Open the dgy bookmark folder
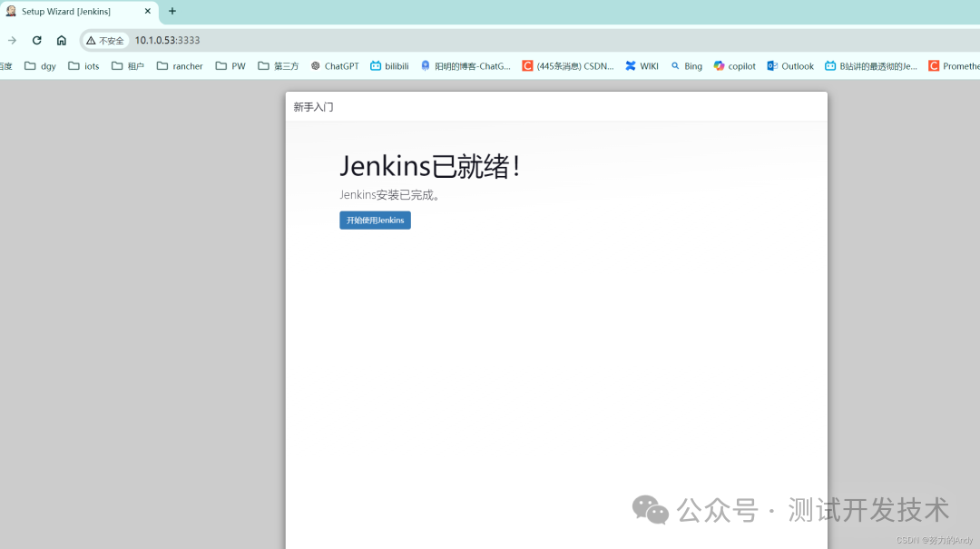This screenshot has width=980, height=549. 40,65
